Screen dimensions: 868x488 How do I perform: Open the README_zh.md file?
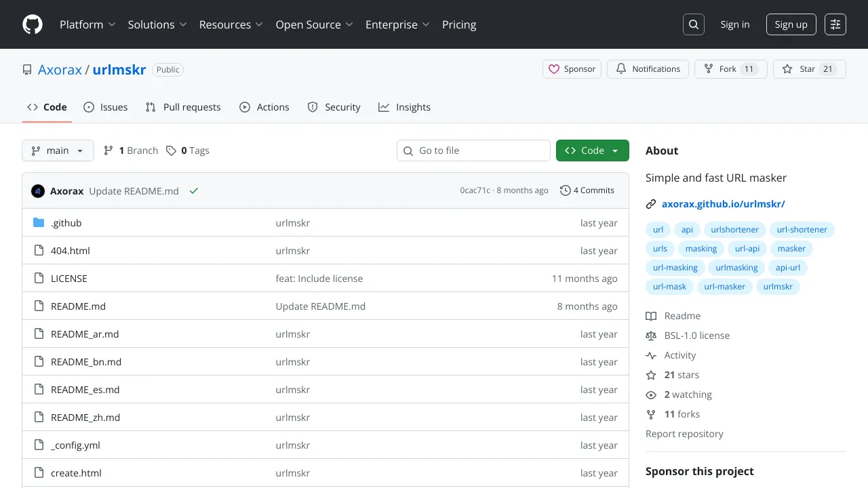point(85,418)
